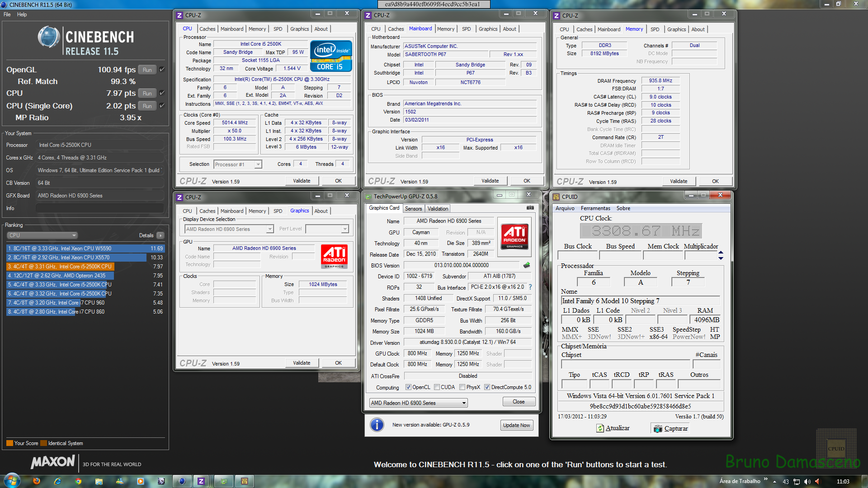Click the BIOS save icon in GPU-Z

click(x=526, y=265)
